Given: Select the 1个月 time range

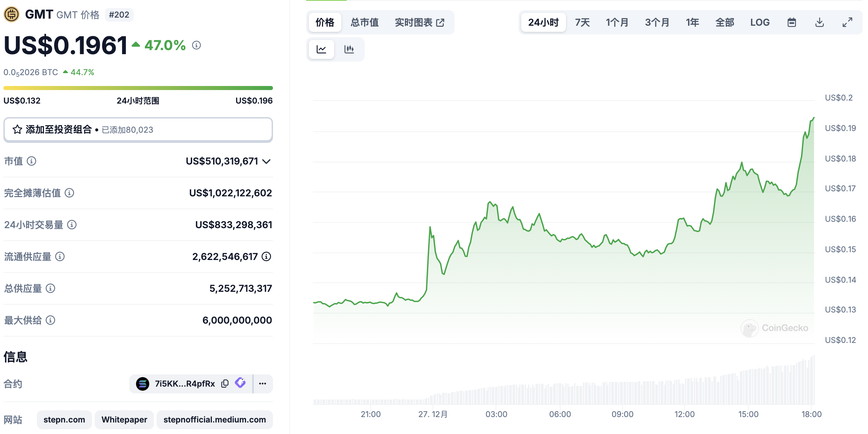Looking at the screenshot, I should (x=617, y=23).
